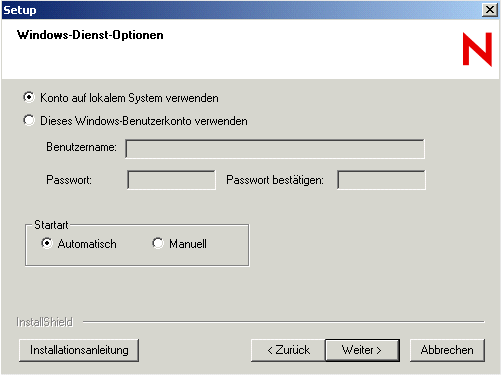501x375 pixels.
Task: Go back with the Zurück button
Action: pyautogui.click(x=288, y=350)
